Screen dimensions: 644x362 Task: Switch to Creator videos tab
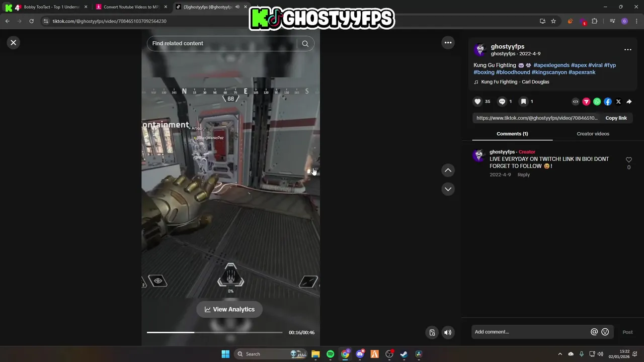tap(593, 134)
